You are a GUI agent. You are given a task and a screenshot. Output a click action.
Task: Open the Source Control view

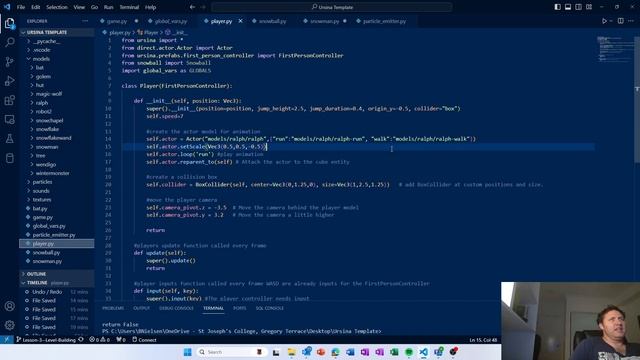point(9,62)
